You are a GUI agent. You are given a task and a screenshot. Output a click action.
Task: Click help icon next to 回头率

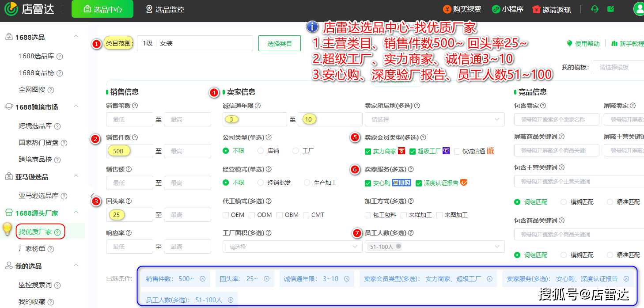tap(129, 201)
